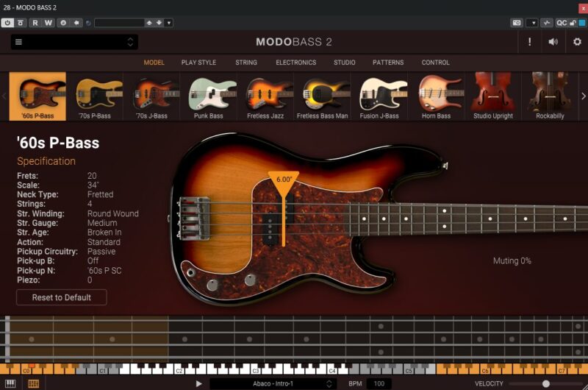Image resolution: width=588 pixels, height=390 pixels.
Task: Select the Punk Bass model
Action: [209, 96]
